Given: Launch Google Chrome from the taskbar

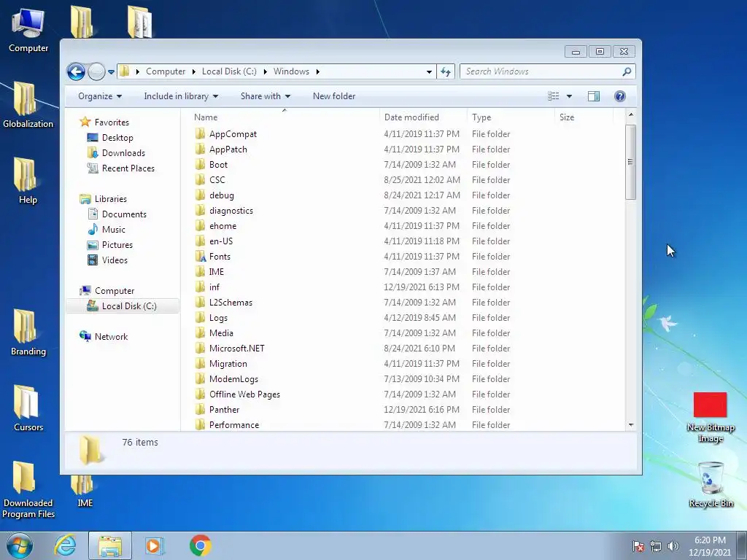Looking at the screenshot, I should point(201,545).
